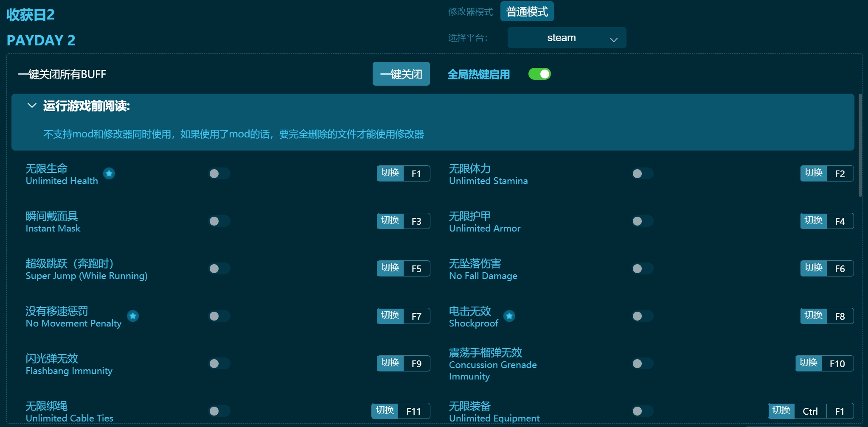Click the 运行游戏前阅读 header text
868x427 pixels.
[x=87, y=106]
